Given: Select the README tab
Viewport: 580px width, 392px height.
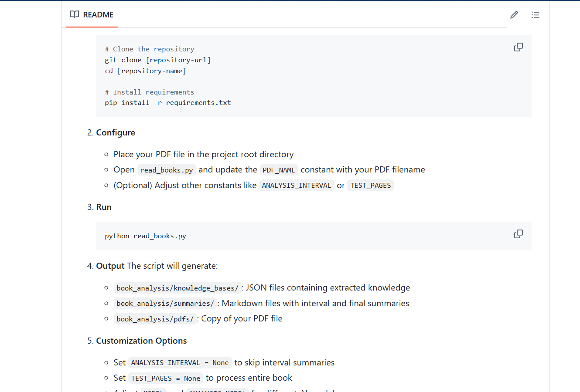Looking at the screenshot, I should coord(92,15).
